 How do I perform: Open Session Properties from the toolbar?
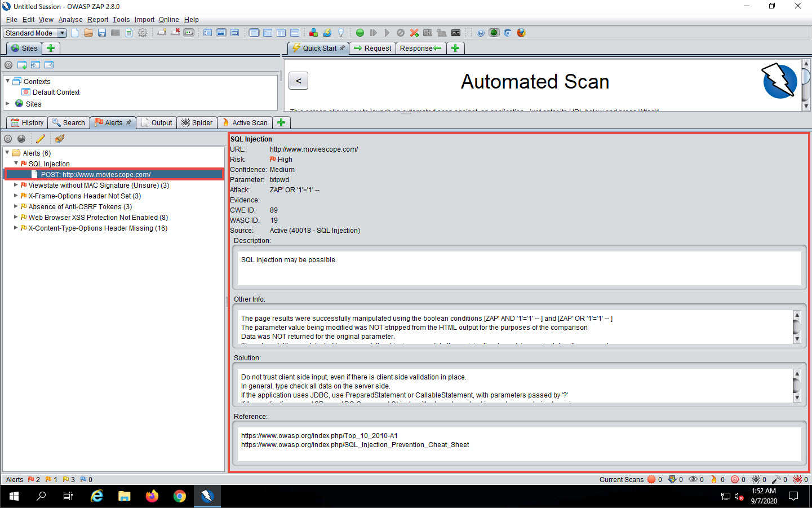129,33
